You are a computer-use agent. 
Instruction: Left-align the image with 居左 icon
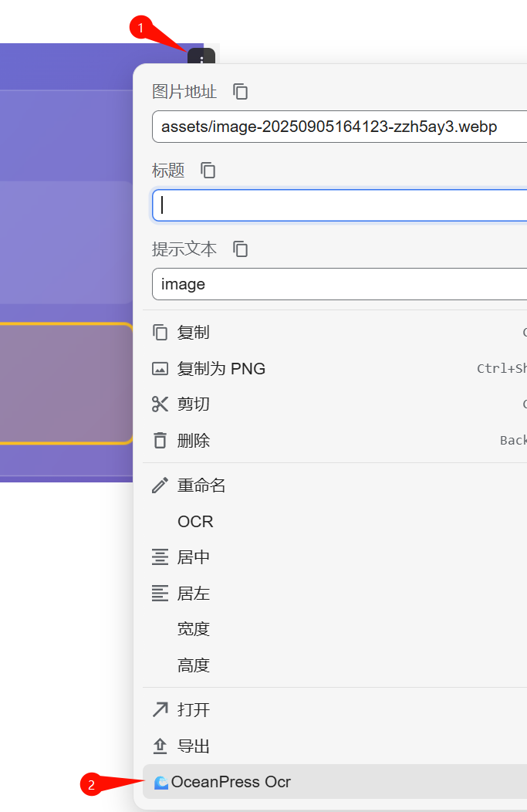click(x=160, y=593)
